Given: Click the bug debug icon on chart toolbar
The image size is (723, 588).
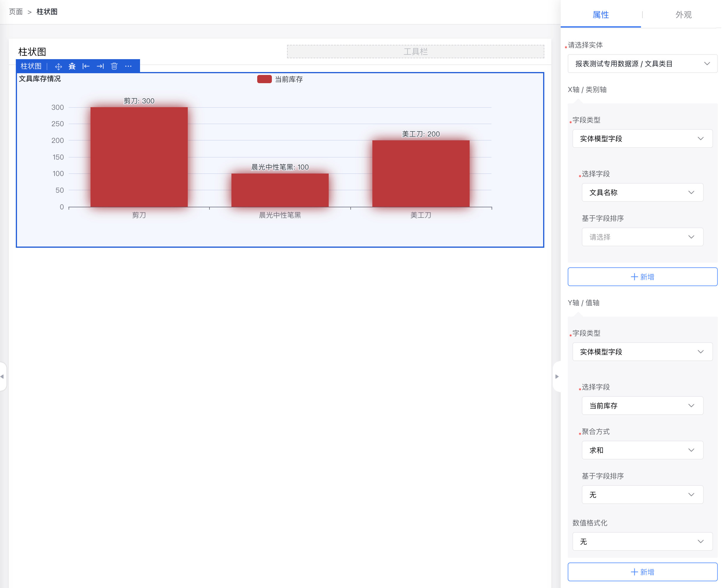Looking at the screenshot, I should pos(72,66).
